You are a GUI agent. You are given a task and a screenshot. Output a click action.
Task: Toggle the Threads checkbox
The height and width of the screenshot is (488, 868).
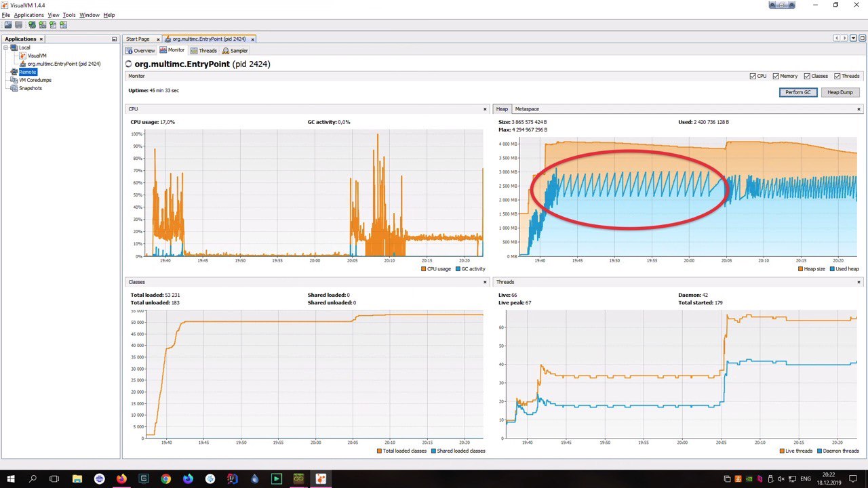click(837, 77)
